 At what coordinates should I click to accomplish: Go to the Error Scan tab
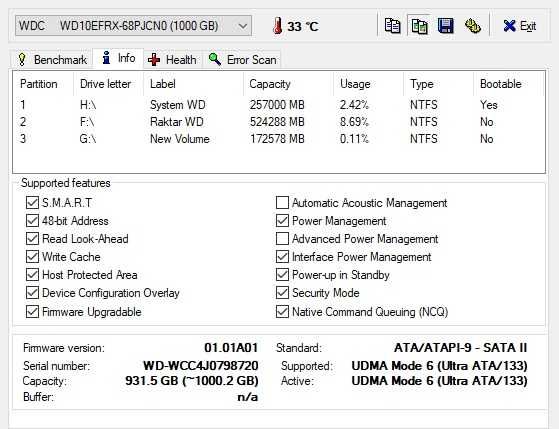pos(242,60)
